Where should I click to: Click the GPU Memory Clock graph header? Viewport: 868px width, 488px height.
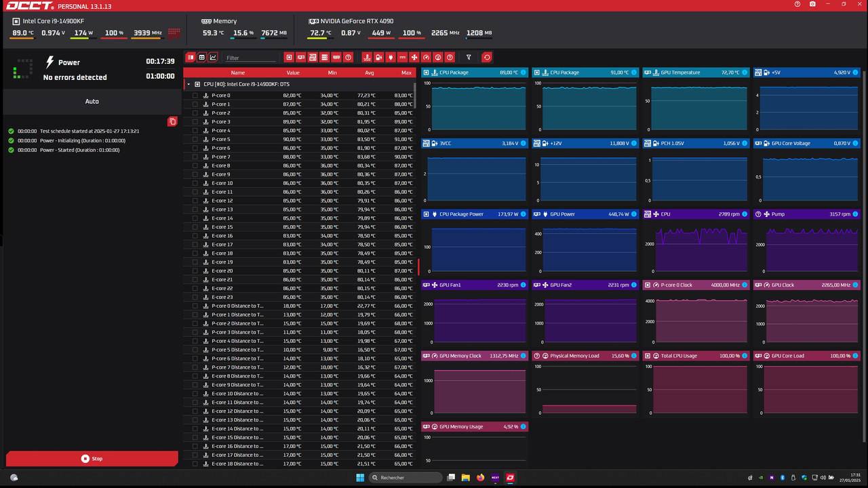click(x=474, y=356)
